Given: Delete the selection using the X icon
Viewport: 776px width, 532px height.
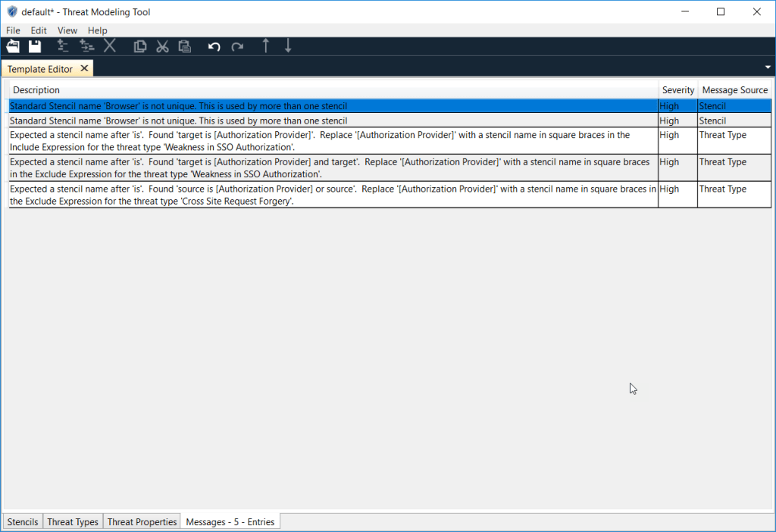Looking at the screenshot, I should coord(109,45).
